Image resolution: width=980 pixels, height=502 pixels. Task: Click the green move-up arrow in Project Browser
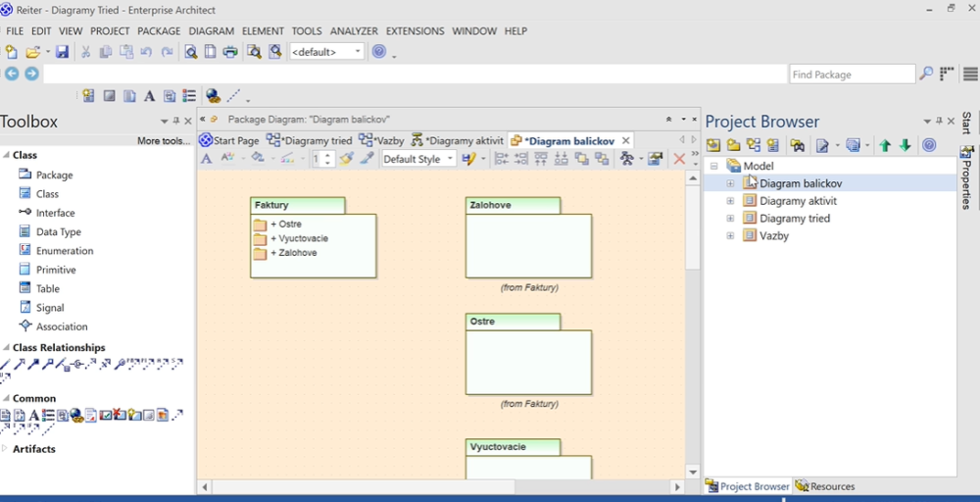[x=885, y=146]
